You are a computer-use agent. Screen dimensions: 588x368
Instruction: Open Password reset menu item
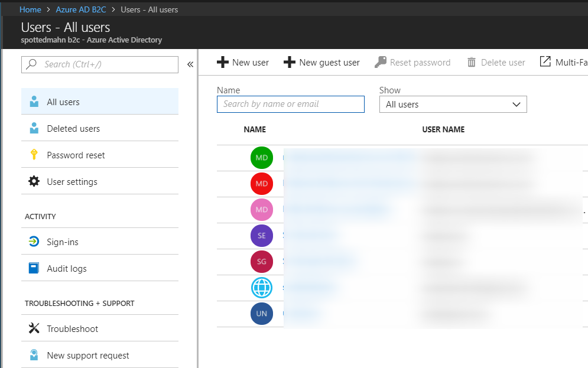[x=100, y=155]
